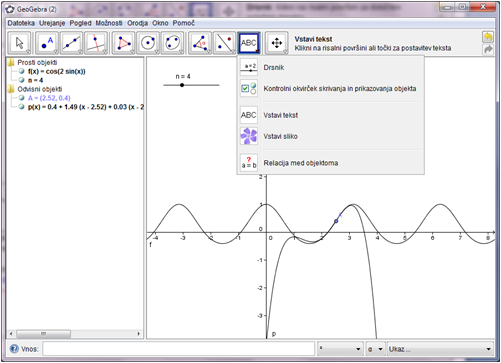The width and height of the screenshot is (501, 363).
Task: Click the n = 4 slider handle
Action: point(182,85)
